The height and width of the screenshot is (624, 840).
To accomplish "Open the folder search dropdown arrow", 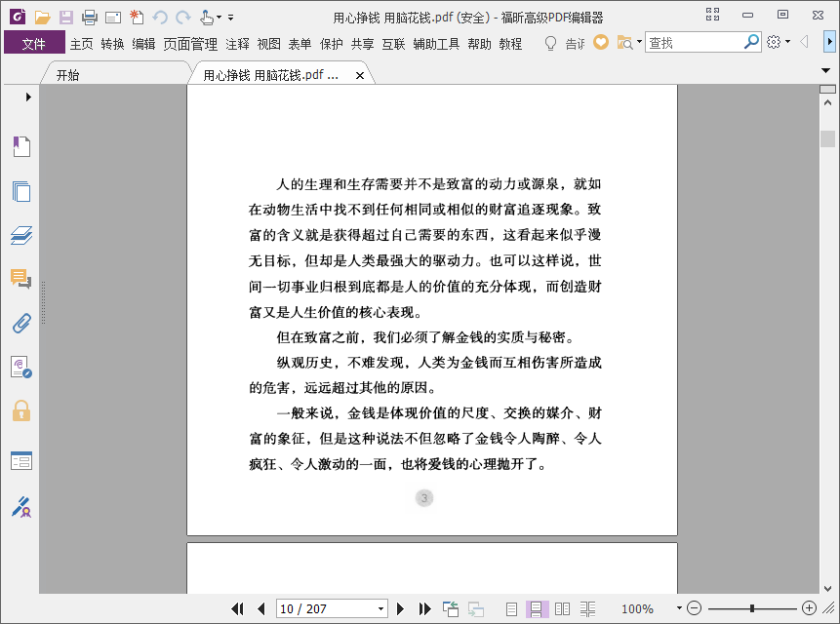I will pos(639,42).
